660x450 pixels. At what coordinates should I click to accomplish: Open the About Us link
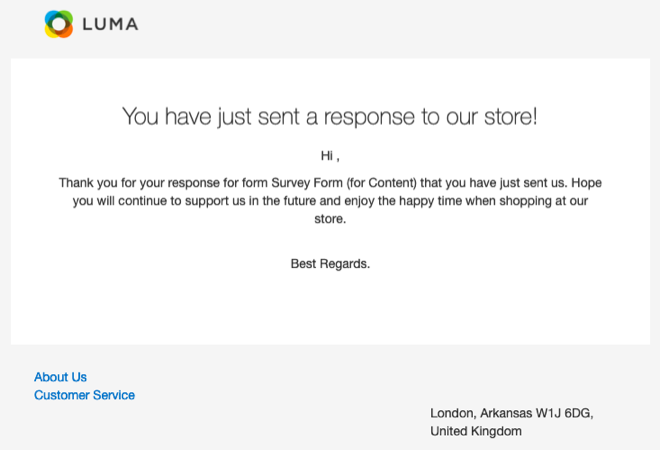60,377
